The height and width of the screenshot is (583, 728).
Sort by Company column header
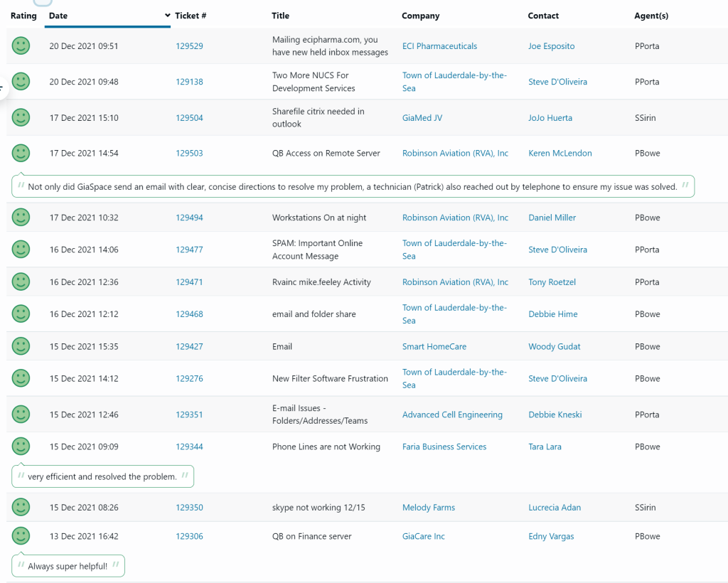coord(420,16)
